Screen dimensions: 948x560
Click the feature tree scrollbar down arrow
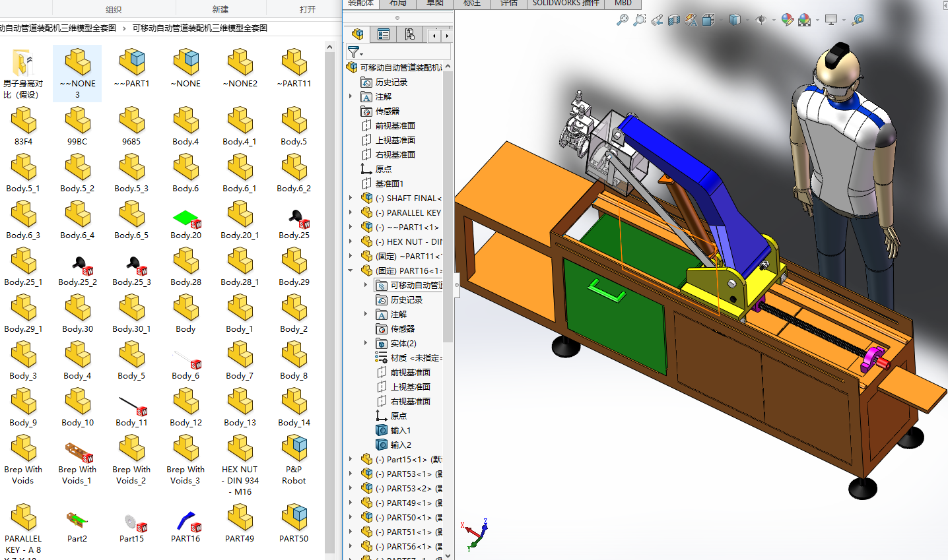(x=448, y=555)
